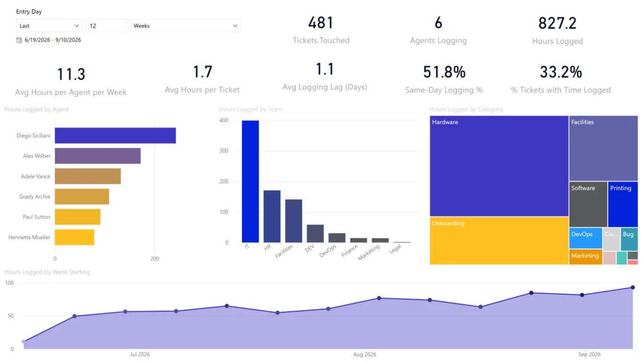This screenshot has width=644, height=362.
Task: Click the calendar icon beside the date range
Action: (19, 40)
